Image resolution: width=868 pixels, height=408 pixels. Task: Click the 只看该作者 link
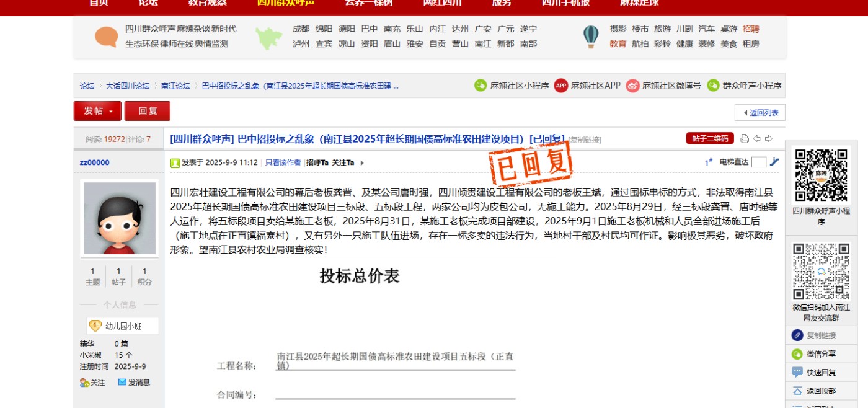pyautogui.click(x=283, y=162)
